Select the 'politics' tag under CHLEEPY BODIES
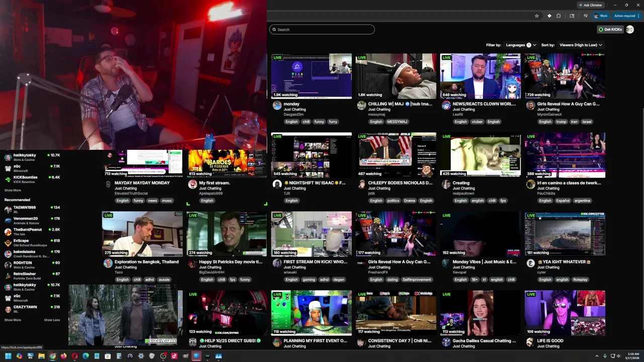The width and height of the screenshot is (644, 362). click(393, 201)
